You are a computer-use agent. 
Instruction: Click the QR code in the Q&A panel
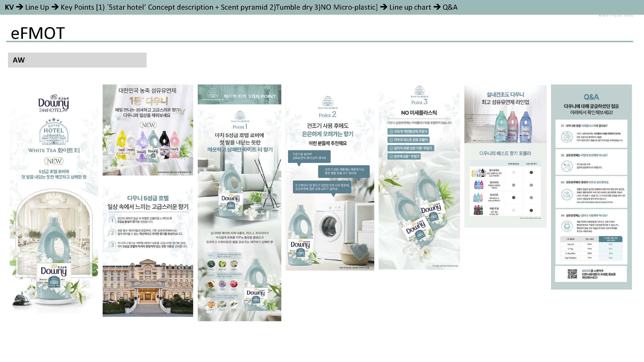[x=572, y=274]
